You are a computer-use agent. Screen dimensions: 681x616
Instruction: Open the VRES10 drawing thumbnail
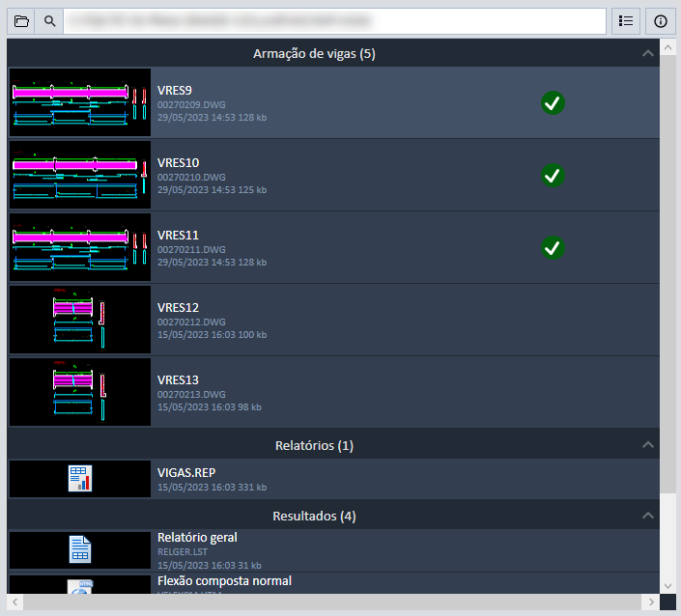pos(80,175)
